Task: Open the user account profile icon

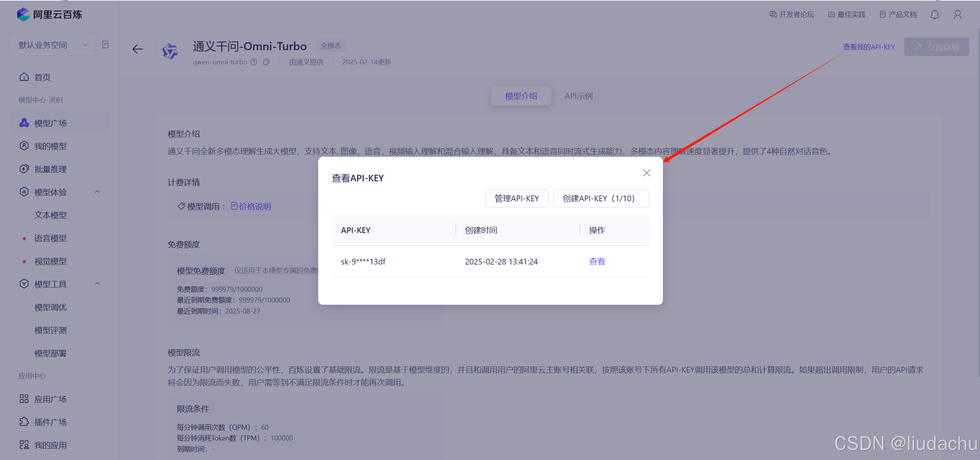Action: click(957, 15)
